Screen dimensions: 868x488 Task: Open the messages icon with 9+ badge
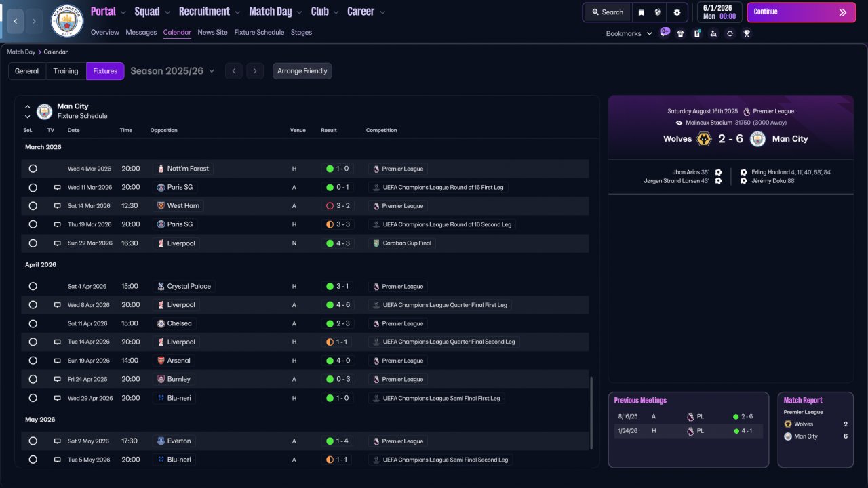point(665,33)
